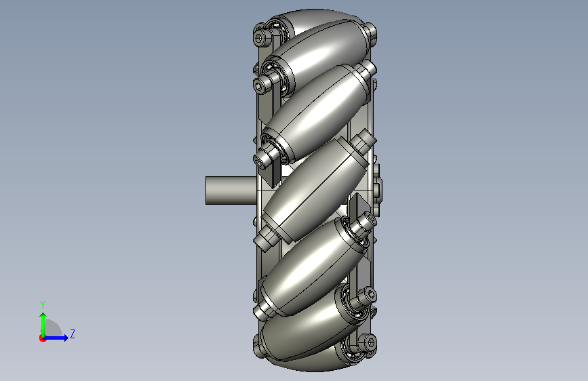Click the red X origin of the triad
Viewport: 588px width, 381px height.
tap(42, 338)
